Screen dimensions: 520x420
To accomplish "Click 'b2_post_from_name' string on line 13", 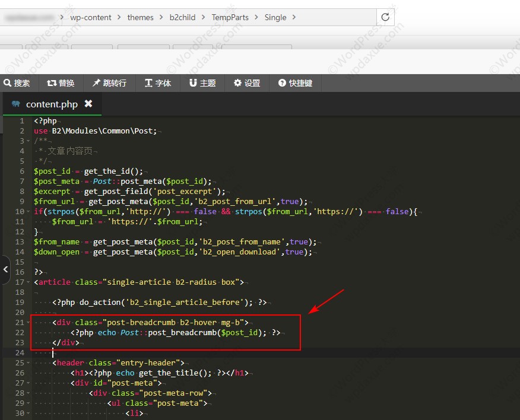I will point(242,242).
